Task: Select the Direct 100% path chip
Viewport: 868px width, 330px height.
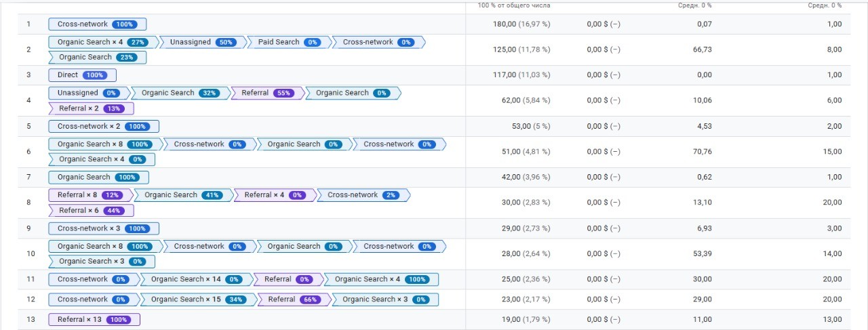Action: pyautogui.click(x=82, y=75)
